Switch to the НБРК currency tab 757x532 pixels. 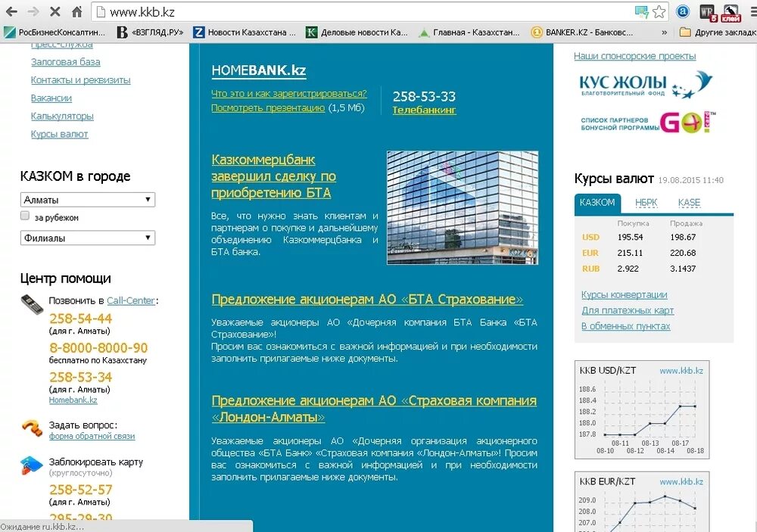646,203
